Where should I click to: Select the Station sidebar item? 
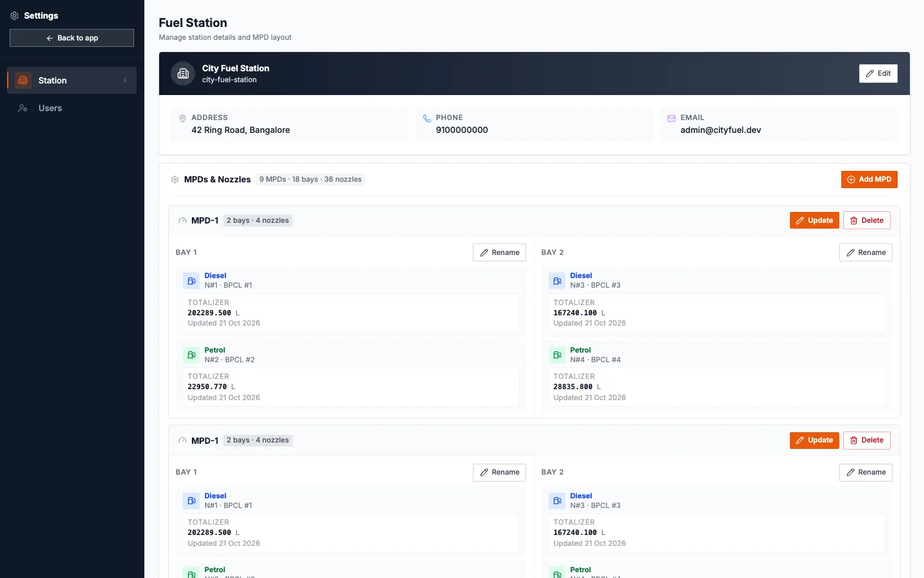click(x=72, y=80)
